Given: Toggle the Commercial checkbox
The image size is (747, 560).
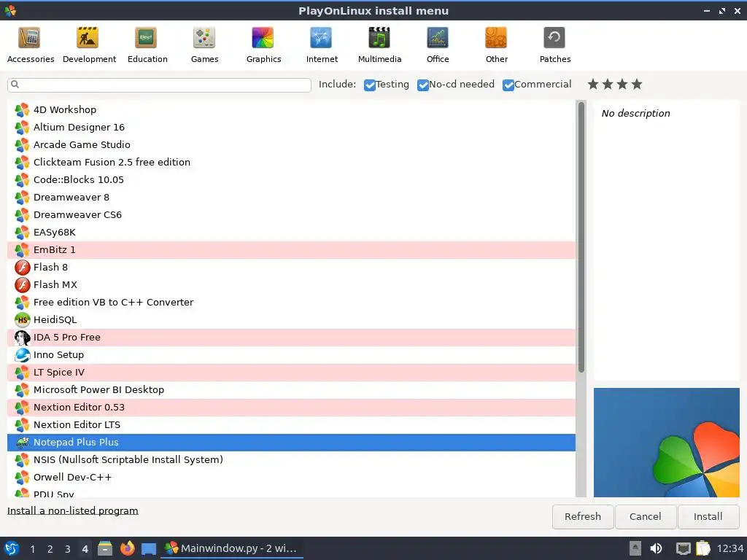Looking at the screenshot, I should tap(508, 85).
